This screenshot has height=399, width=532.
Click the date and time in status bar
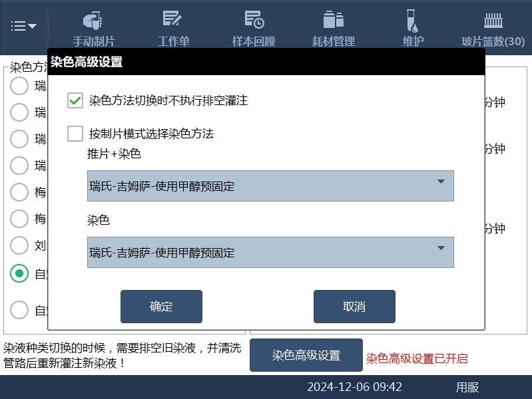pyautogui.click(x=354, y=387)
